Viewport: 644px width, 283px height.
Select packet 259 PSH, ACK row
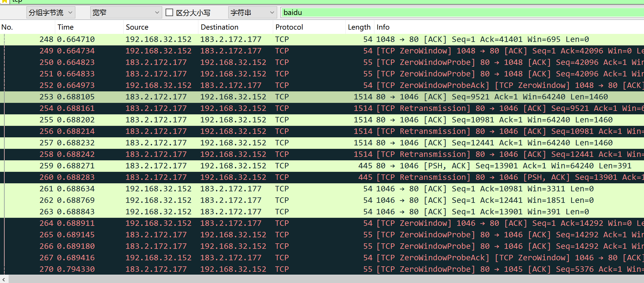tap(322, 166)
